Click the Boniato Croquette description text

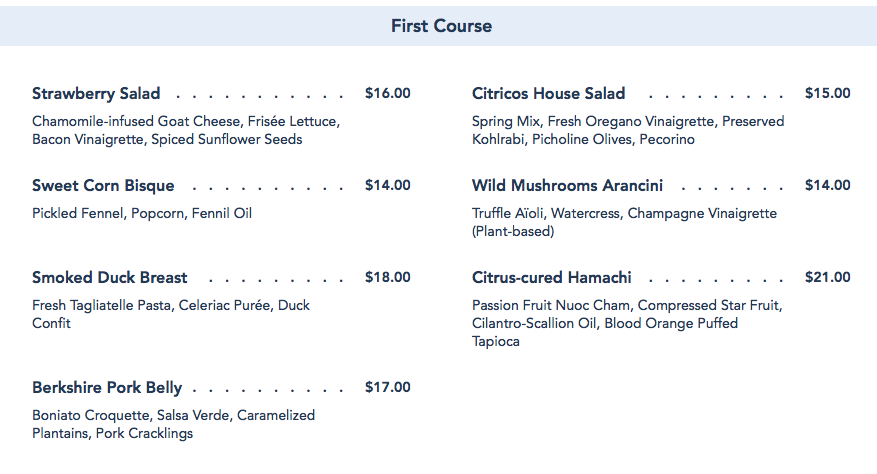click(x=173, y=424)
